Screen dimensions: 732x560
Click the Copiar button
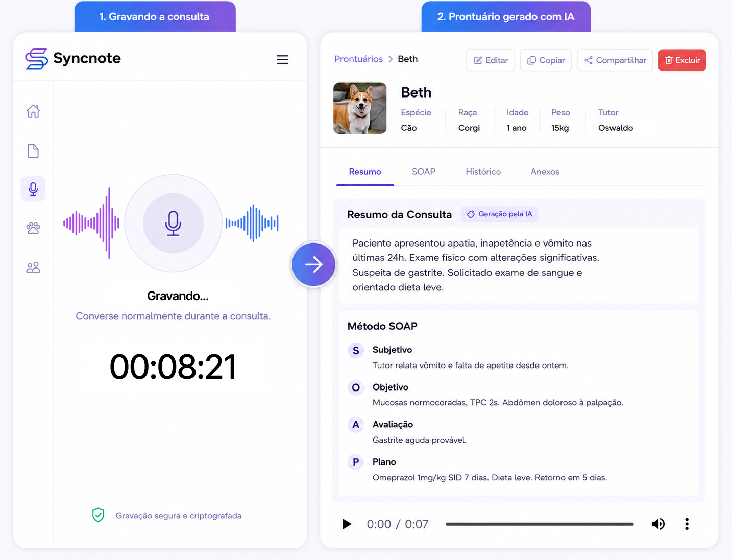coord(546,60)
